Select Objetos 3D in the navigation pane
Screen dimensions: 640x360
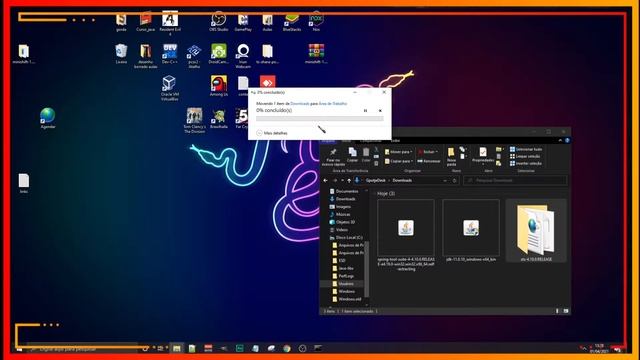(x=342, y=222)
